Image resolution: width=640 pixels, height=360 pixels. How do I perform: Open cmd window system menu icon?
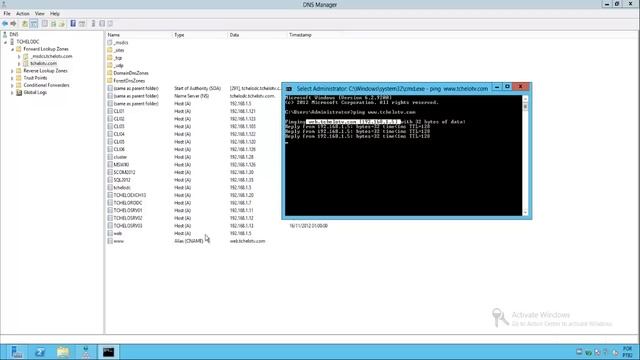click(289, 89)
